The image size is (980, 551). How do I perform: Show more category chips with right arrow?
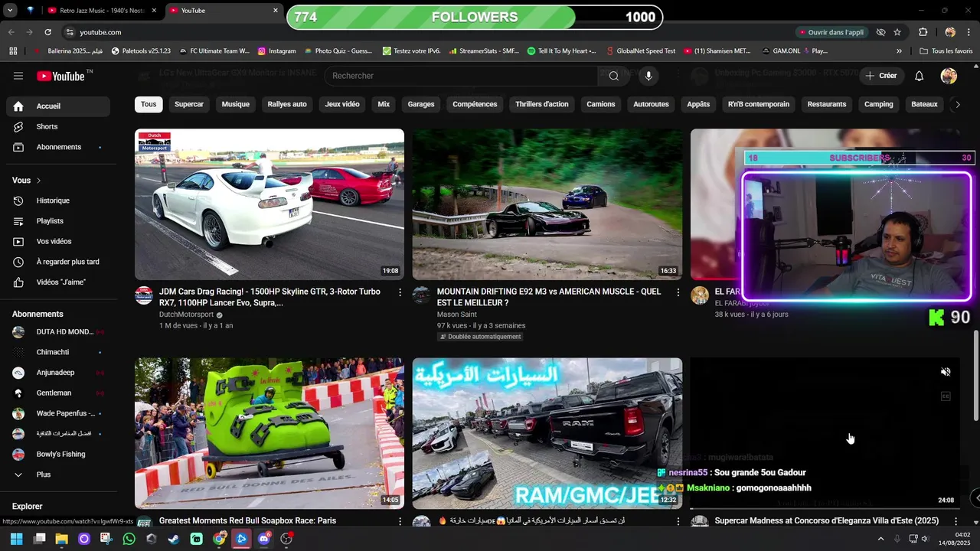(957, 105)
